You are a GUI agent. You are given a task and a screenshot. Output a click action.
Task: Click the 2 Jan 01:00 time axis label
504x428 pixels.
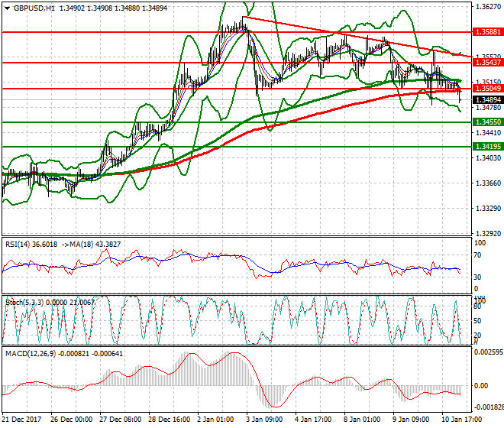[215, 420]
